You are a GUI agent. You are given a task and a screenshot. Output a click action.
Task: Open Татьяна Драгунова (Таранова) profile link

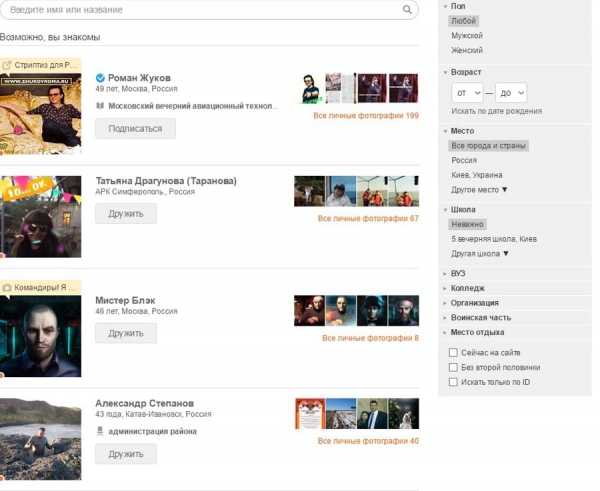pyautogui.click(x=166, y=181)
